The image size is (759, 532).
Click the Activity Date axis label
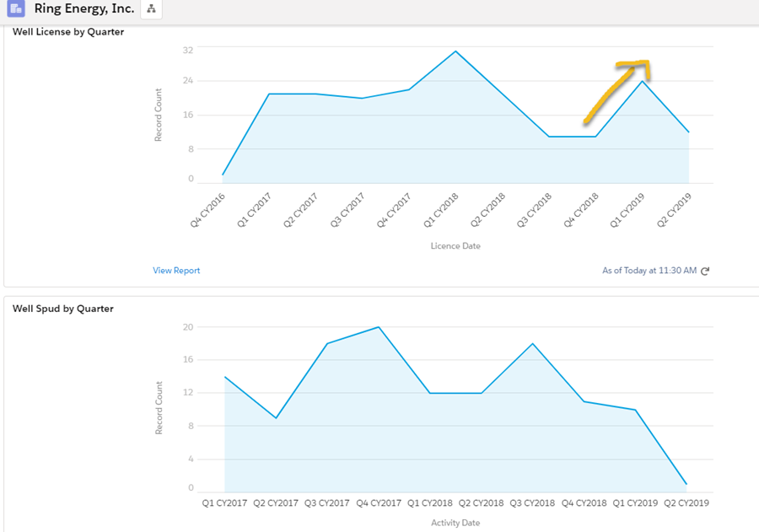(x=455, y=523)
